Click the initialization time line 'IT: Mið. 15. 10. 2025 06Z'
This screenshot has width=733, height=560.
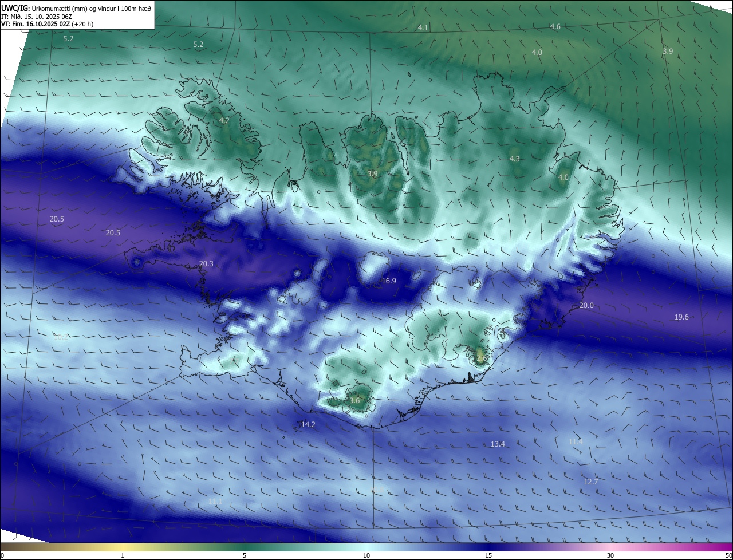click(37, 17)
